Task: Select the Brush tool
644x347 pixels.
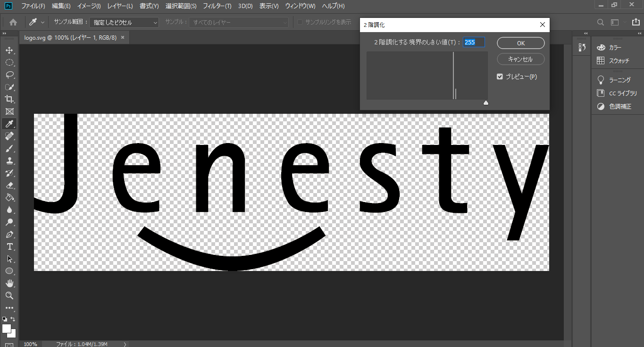Action: point(9,148)
